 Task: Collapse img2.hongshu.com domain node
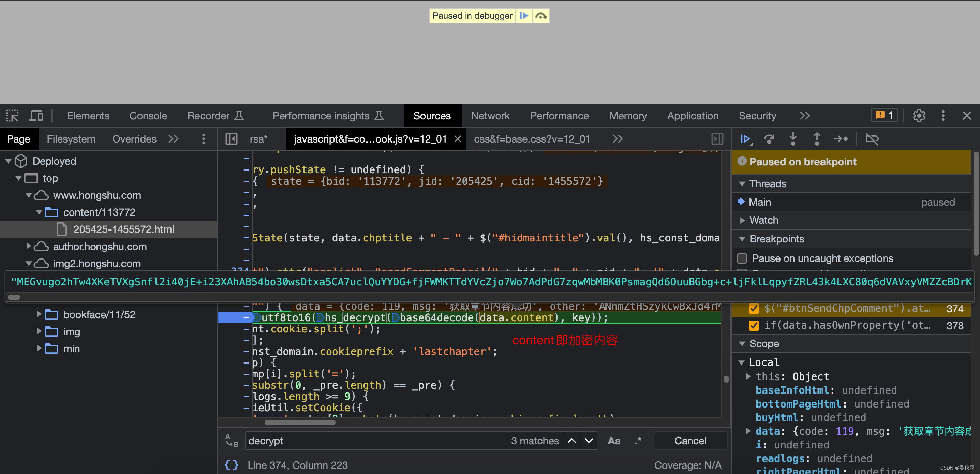[29, 263]
